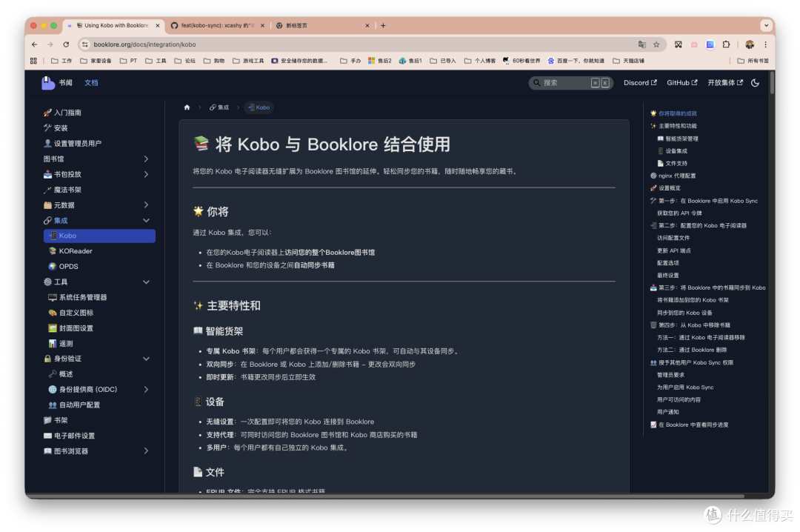The image size is (800, 532).
Task: Click the browser back arrow
Action: (34, 44)
